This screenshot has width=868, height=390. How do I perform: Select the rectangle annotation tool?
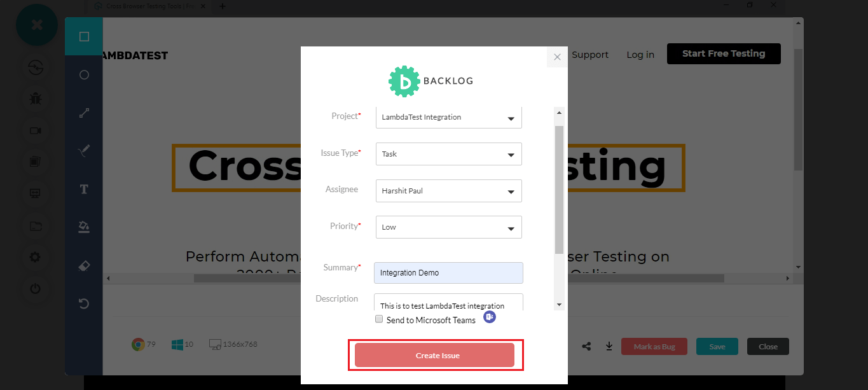[x=83, y=36]
